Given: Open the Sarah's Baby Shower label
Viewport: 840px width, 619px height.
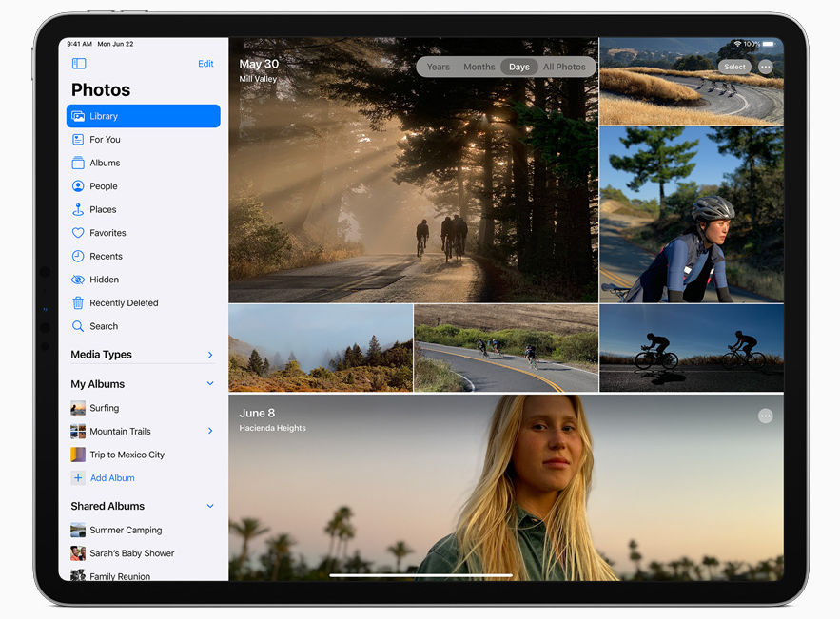Looking at the screenshot, I should point(132,553).
